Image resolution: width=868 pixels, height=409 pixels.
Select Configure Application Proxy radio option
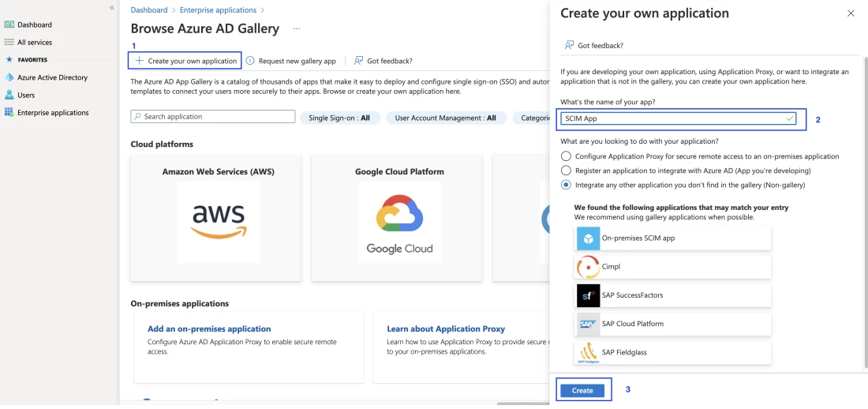point(566,156)
